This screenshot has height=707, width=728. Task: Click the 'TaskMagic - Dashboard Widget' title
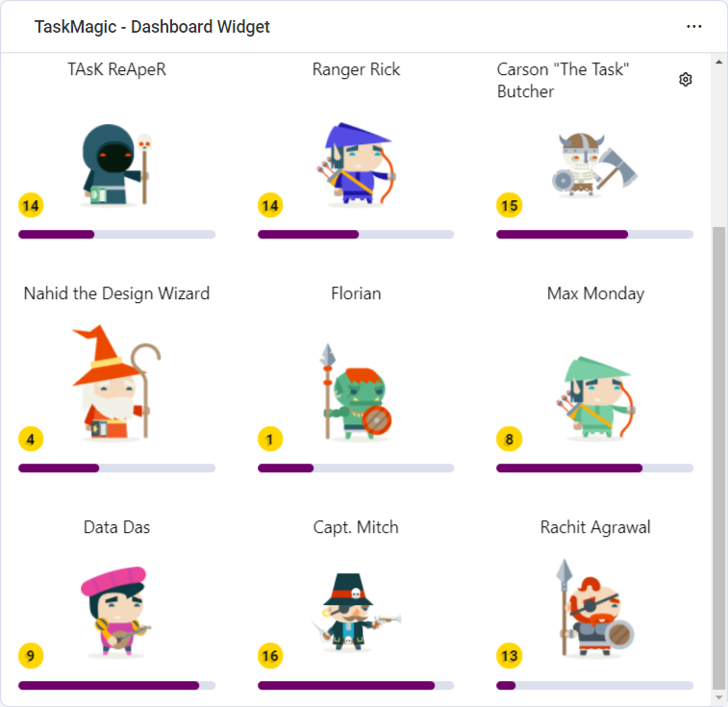coord(152,27)
